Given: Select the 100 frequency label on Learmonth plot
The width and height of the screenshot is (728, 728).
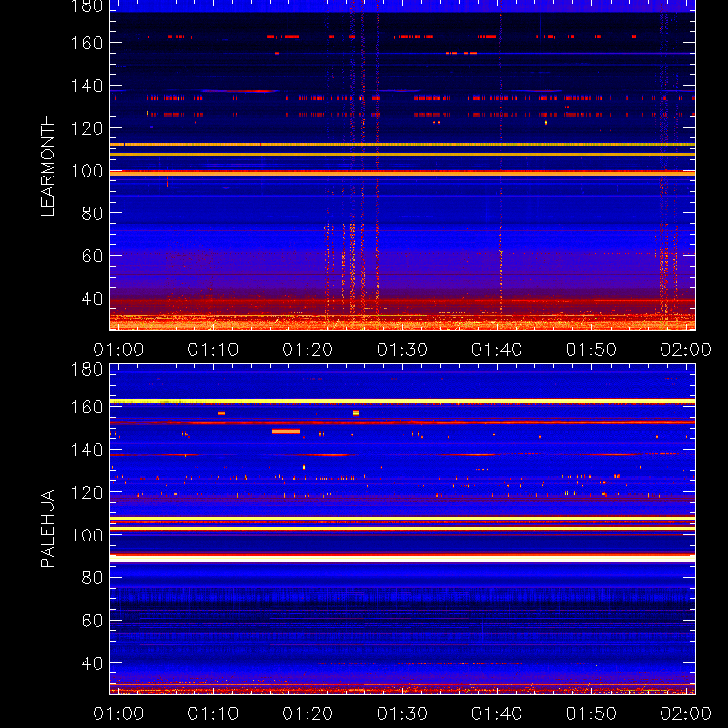Looking at the screenshot, I should point(86,171).
